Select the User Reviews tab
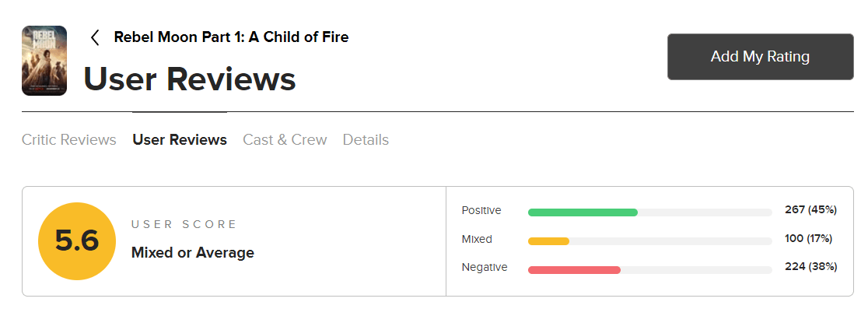Viewport: 868px width, 323px height. 180,139
